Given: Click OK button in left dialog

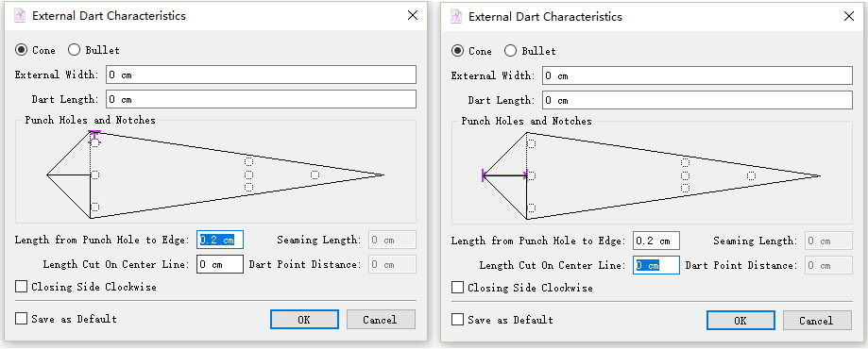Looking at the screenshot, I should click(x=304, y=319).
